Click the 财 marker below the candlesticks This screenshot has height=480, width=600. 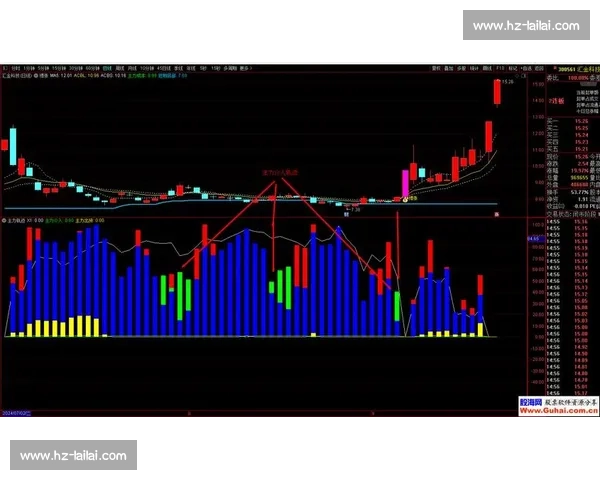[x=346, y=212]
